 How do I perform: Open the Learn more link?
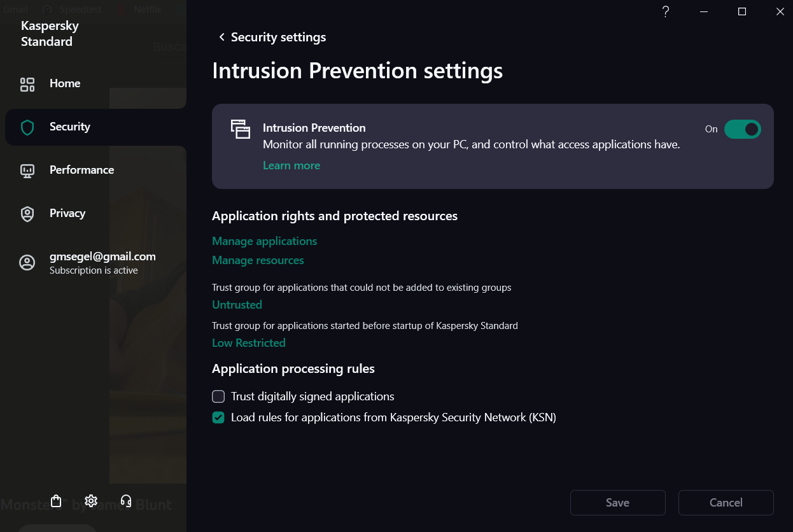[x=291, y=165]
